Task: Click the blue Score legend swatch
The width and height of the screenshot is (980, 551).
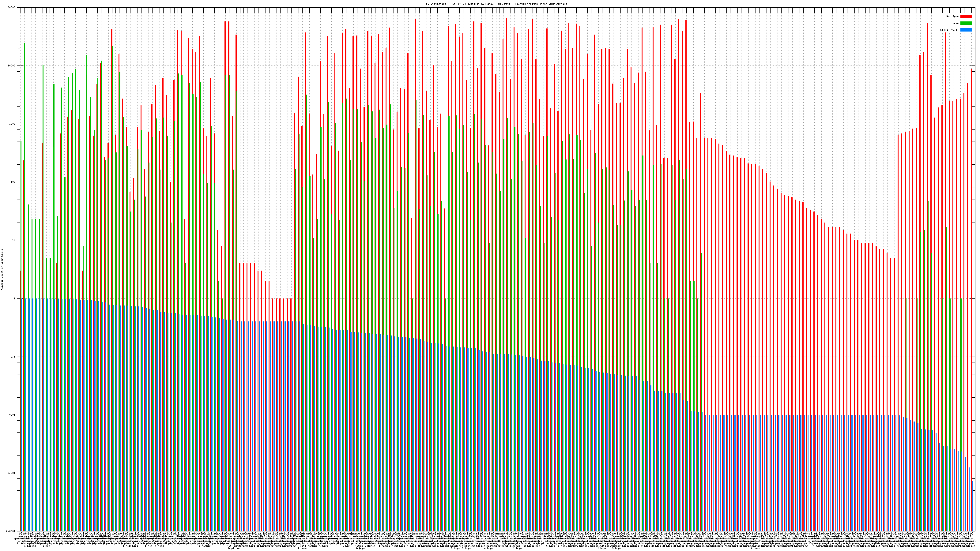Action: tap(966, 30)
